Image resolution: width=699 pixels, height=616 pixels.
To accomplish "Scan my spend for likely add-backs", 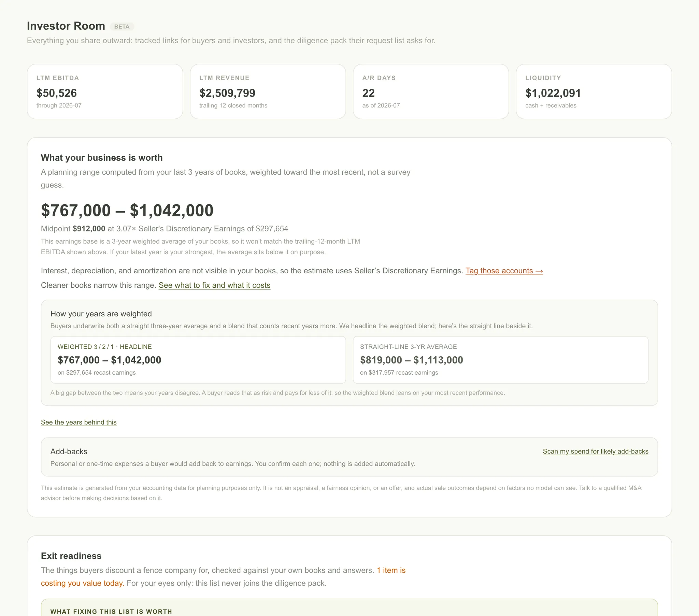I will (595, 451).
